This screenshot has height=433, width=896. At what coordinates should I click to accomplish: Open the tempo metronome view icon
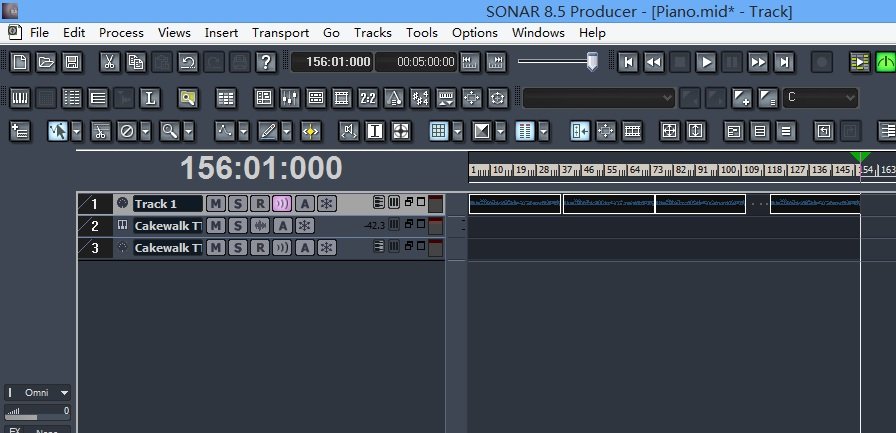coord(394,98)
